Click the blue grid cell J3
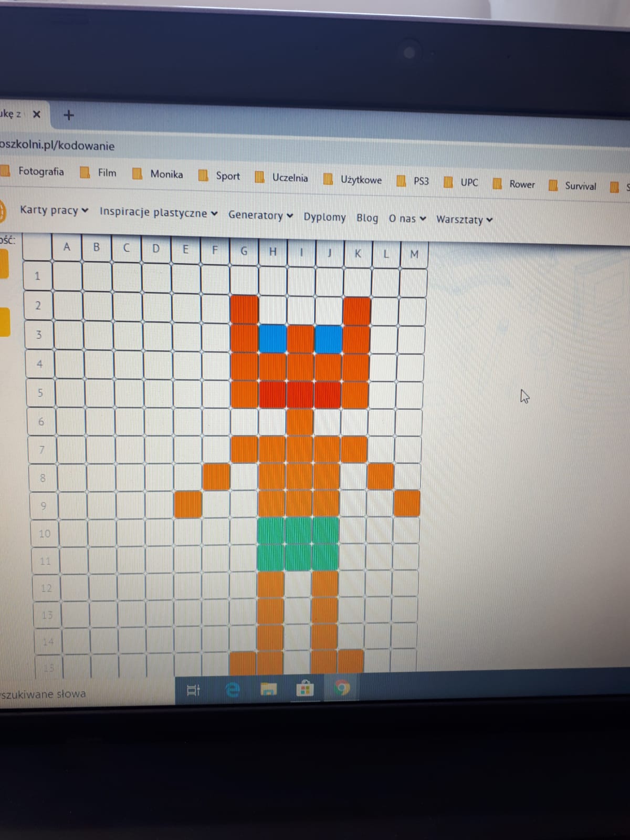Screen dimensions: 630x840 tap(329, 339)
